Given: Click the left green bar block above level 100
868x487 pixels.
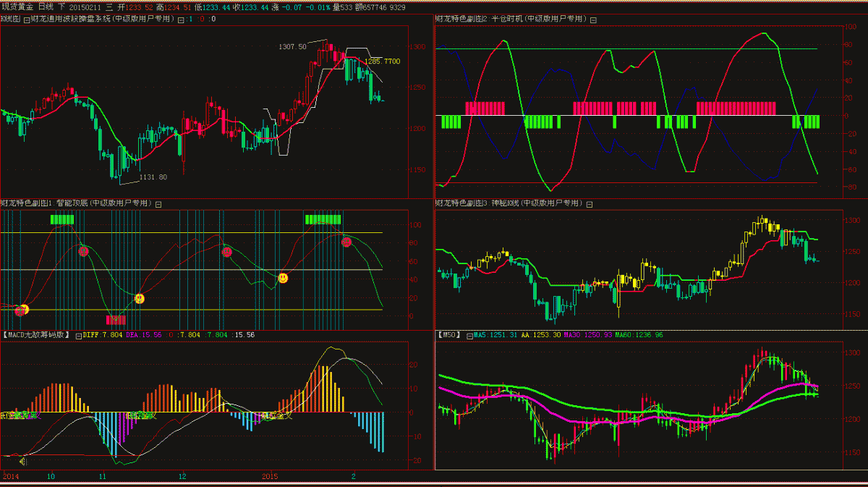Looking at the screenshot, I should tap(62, 219).
